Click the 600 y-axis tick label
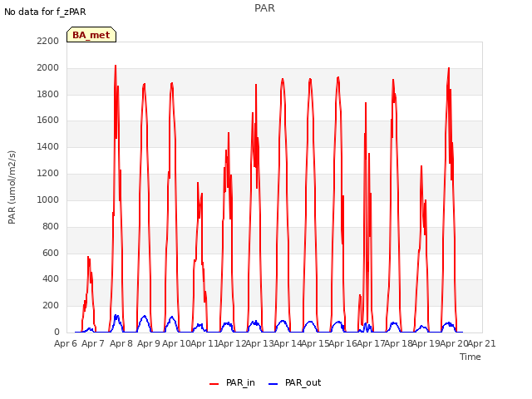Screen dimensions: 532x399 pos(51,253)
